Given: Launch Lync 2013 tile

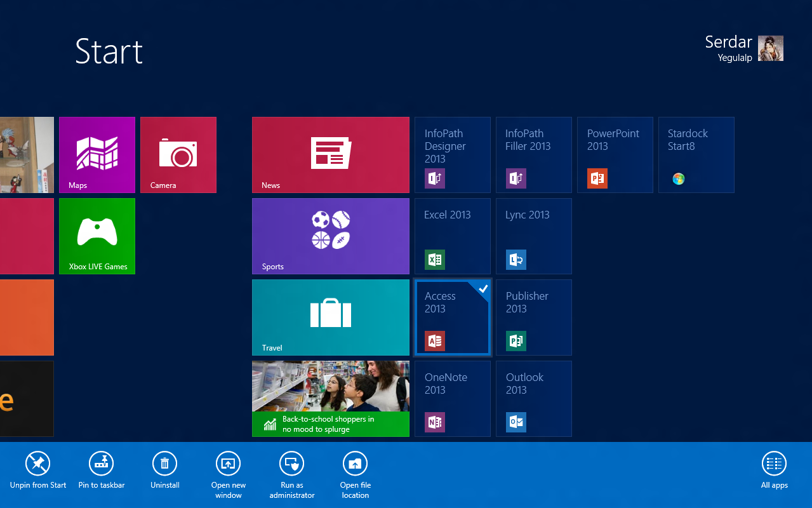Looking at the screenshot, I should tap(534, 236).
